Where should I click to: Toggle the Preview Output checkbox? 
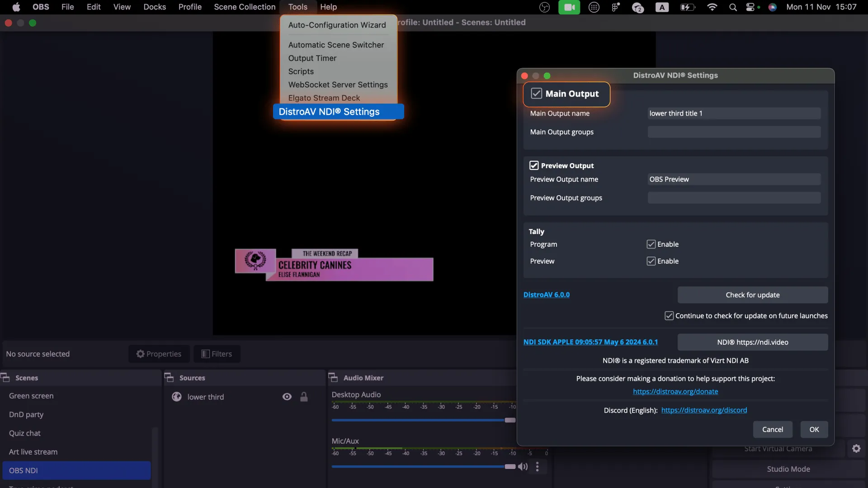pyautogui.click(x=534, y=165)
